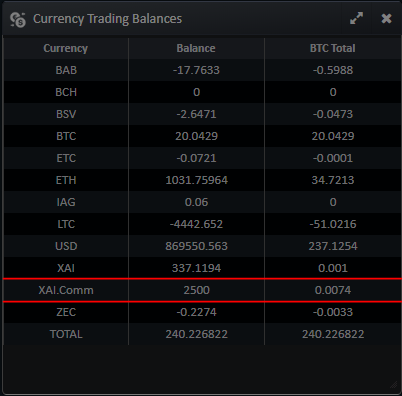402x396 pixels.
Task: Expand the Currency Trading Balances panel
Action: pyautogui.click(x=356, y=18)
